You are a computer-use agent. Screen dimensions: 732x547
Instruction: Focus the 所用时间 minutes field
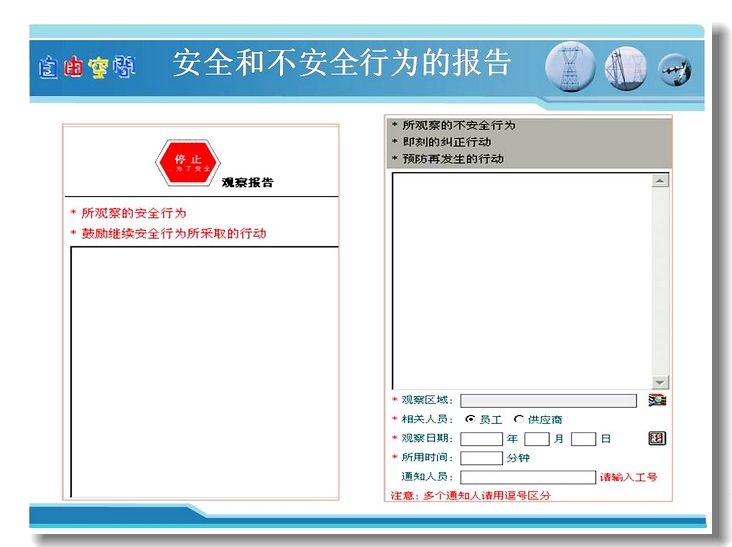pos(481,458)
